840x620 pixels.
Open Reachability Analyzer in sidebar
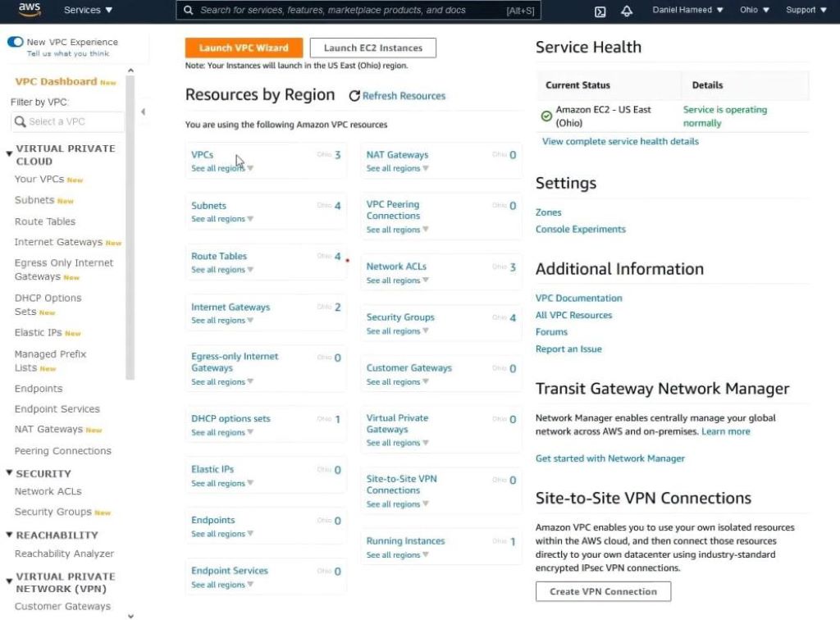click(64, 554)
